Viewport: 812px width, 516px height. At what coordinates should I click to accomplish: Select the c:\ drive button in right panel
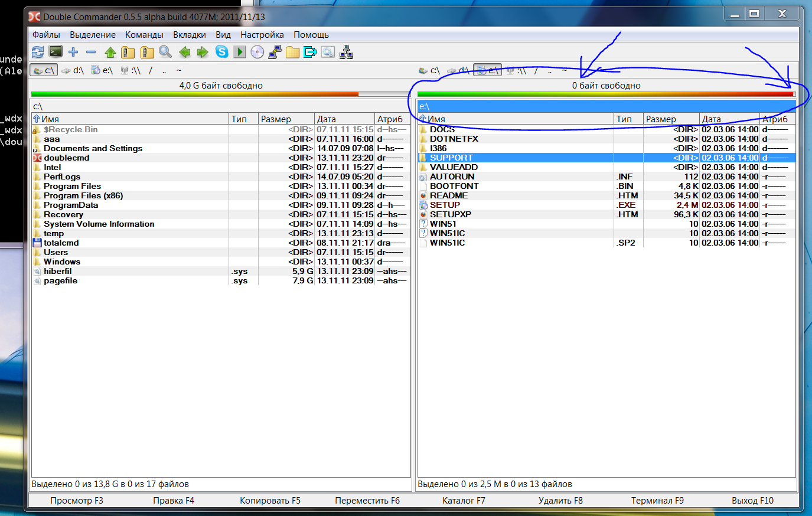(x=429, y=70)
